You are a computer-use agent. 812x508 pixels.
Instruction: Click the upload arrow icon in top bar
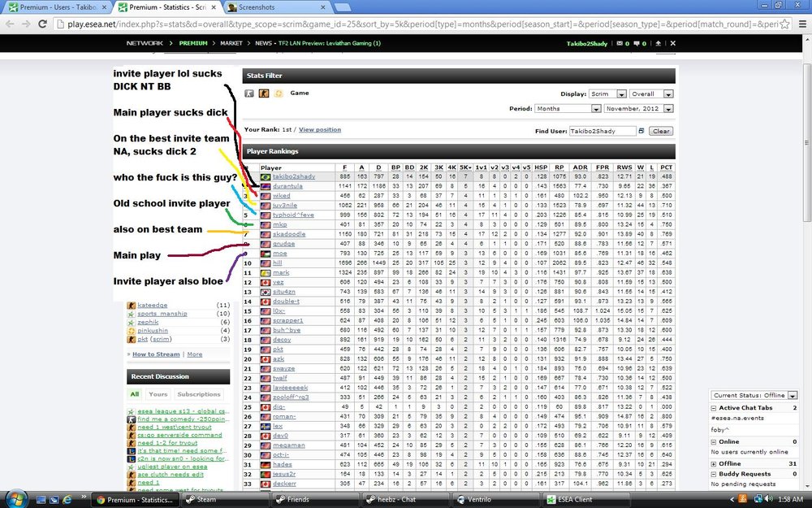point(659,44)
